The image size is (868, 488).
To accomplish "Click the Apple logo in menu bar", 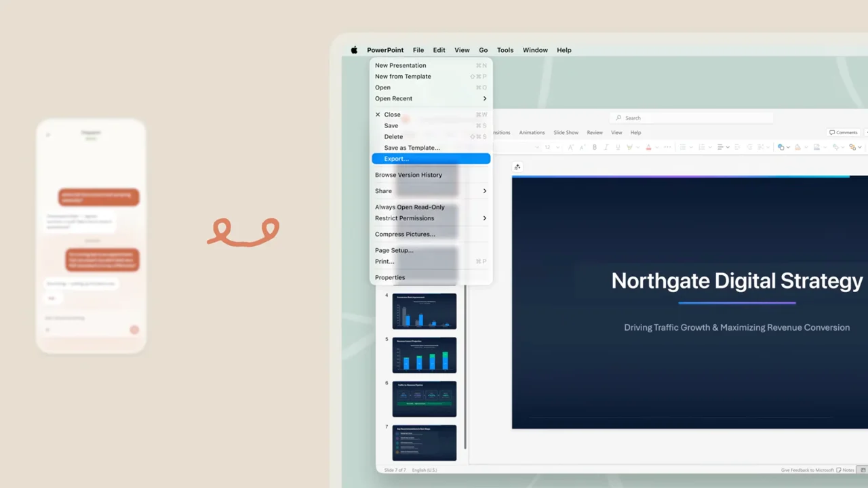I will [354, 50].
